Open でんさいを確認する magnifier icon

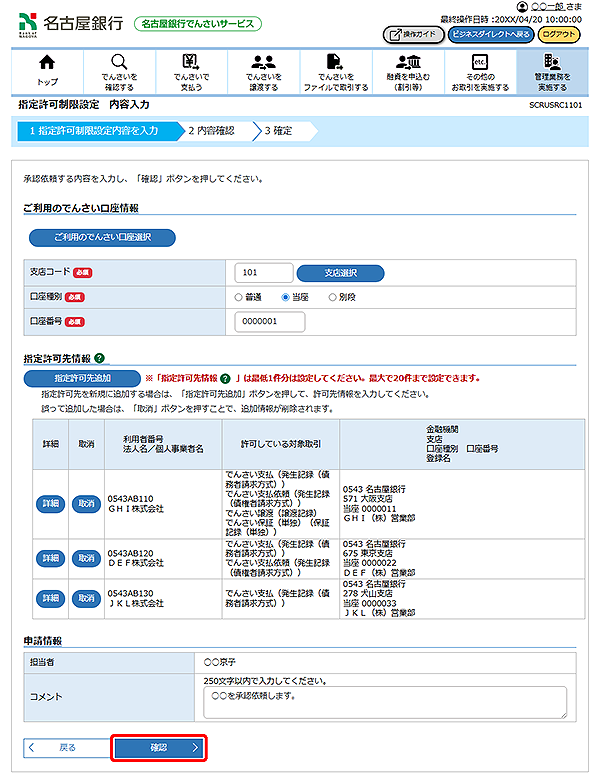tap(119, 63)
